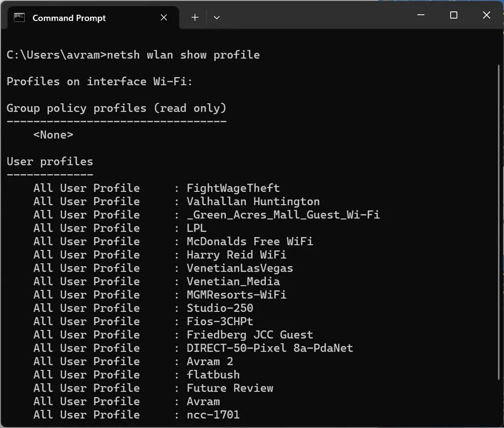504x428 pixels.
Task: Open a new terminal tab
Action: point(195,17)
